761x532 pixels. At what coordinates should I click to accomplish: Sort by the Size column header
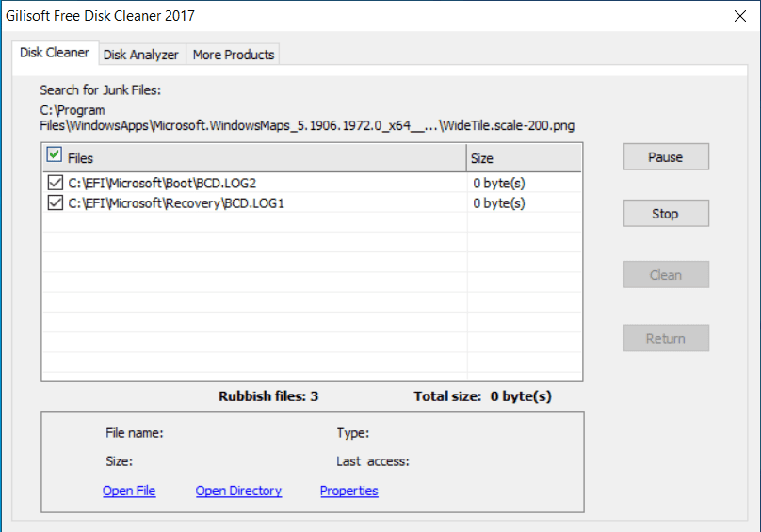pos(524,158)
